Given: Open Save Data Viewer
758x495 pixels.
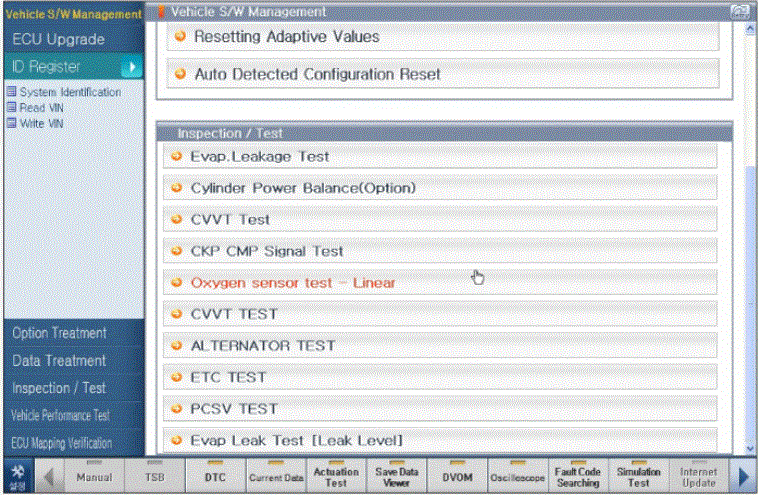Looking at the screenshot, I should (397, 477).
